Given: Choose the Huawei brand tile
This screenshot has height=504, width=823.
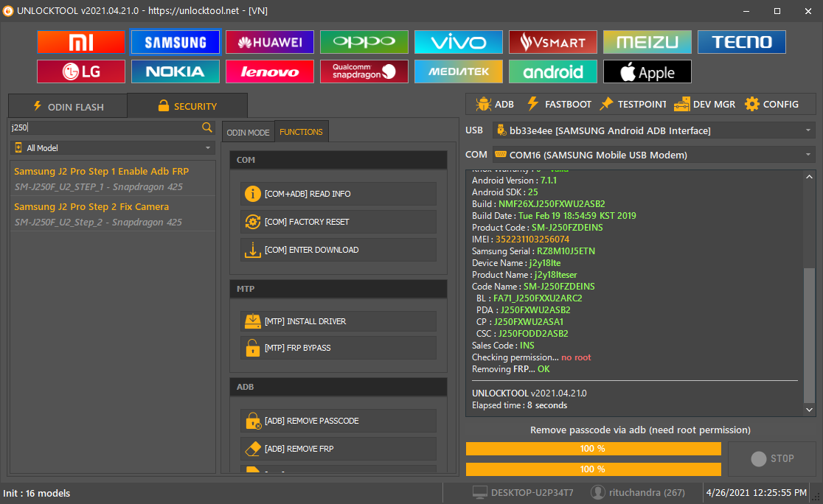Looking at the screenshot, I should click(x=270, y=42).
